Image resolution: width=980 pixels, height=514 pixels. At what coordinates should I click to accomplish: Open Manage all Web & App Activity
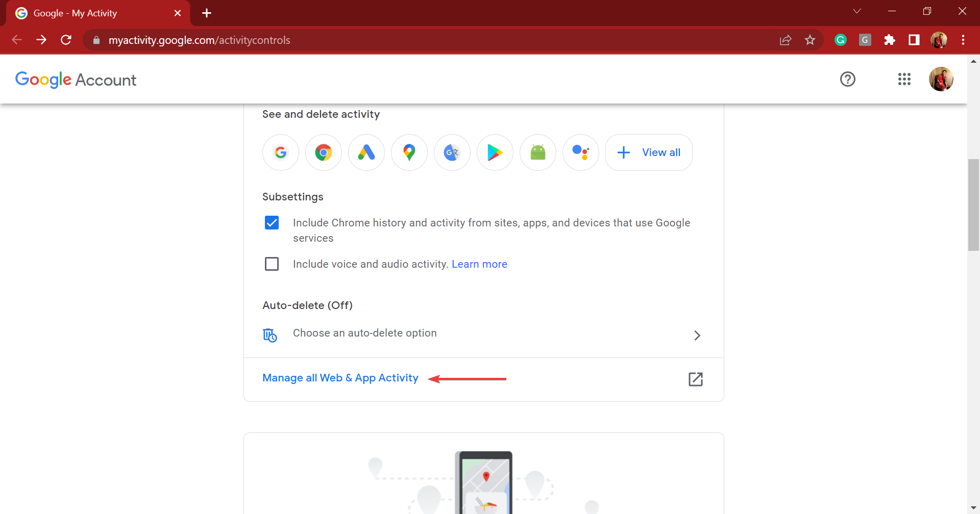click(x=340, y=378)
